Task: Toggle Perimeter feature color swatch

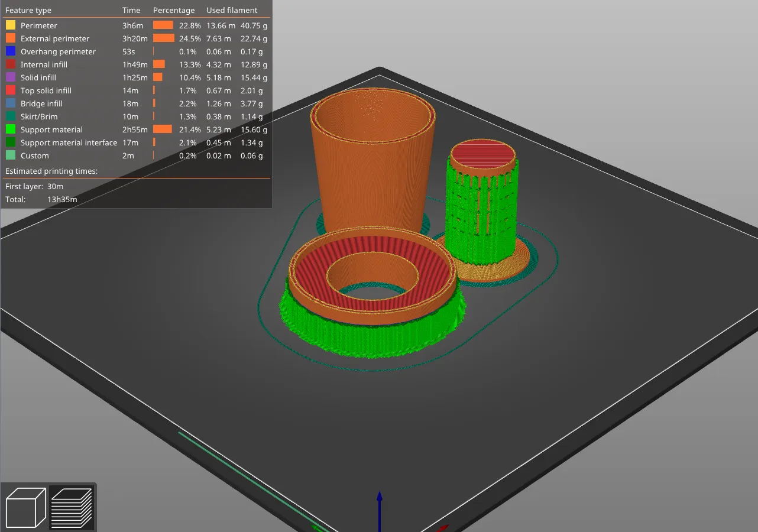Action: pos(11,25)
